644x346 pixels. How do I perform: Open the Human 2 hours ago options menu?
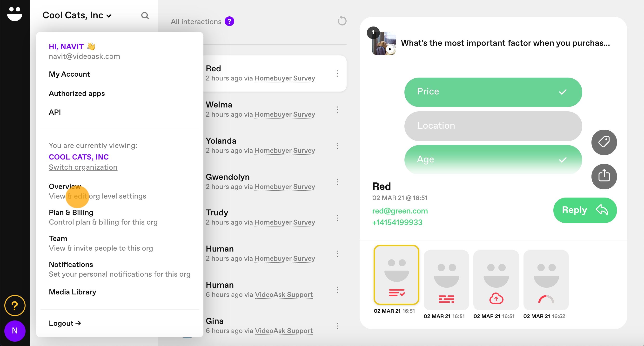pyautogui.click(x=337, y=254)
